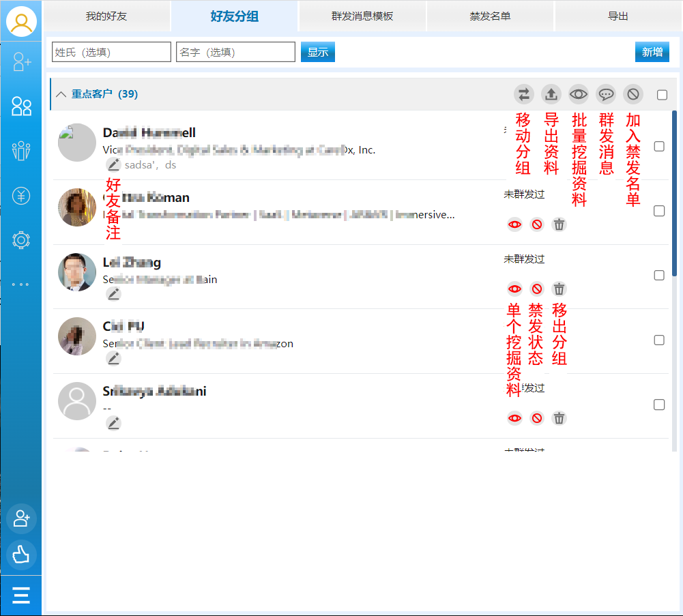
Task: Edit the friend note with sadsa text
Action: pyautogui.click(x=113, y=164)
